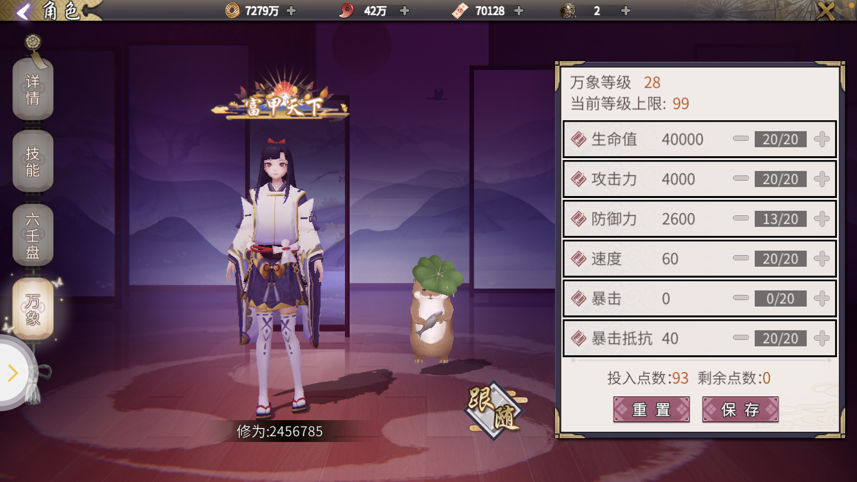Increase 暴击 points with plus icon
The height and width of the screenshot is (482, 857).
click(821, 298)
